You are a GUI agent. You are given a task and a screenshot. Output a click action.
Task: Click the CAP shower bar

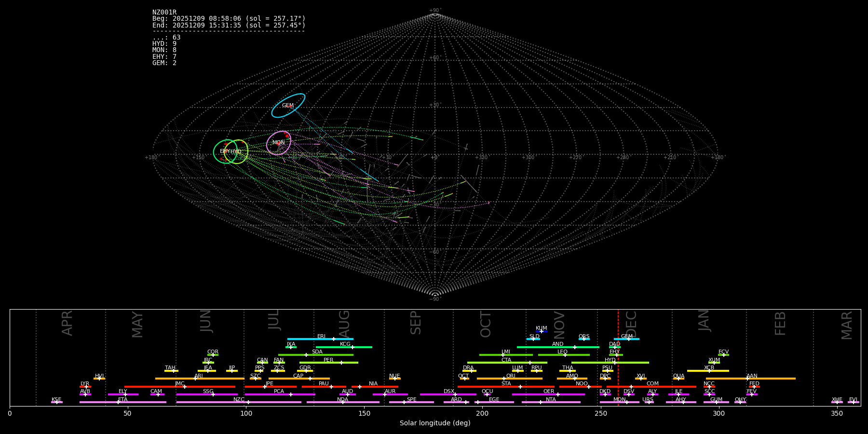click(299, 379)
